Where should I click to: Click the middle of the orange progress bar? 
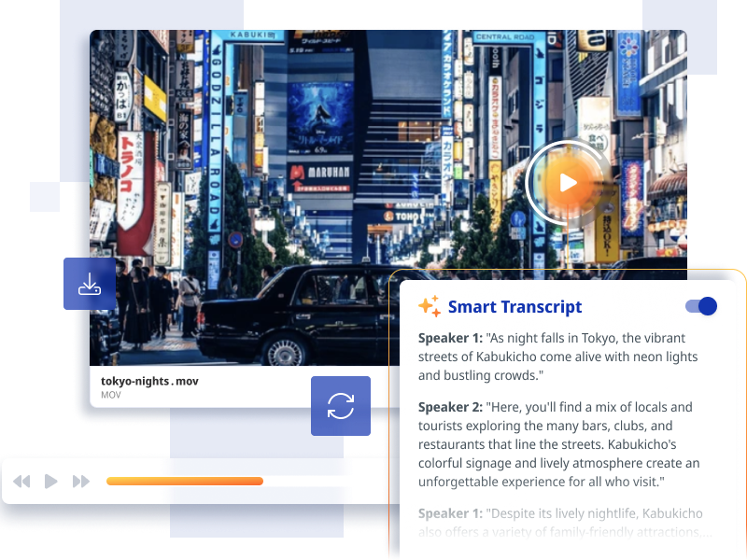(185, 482)
